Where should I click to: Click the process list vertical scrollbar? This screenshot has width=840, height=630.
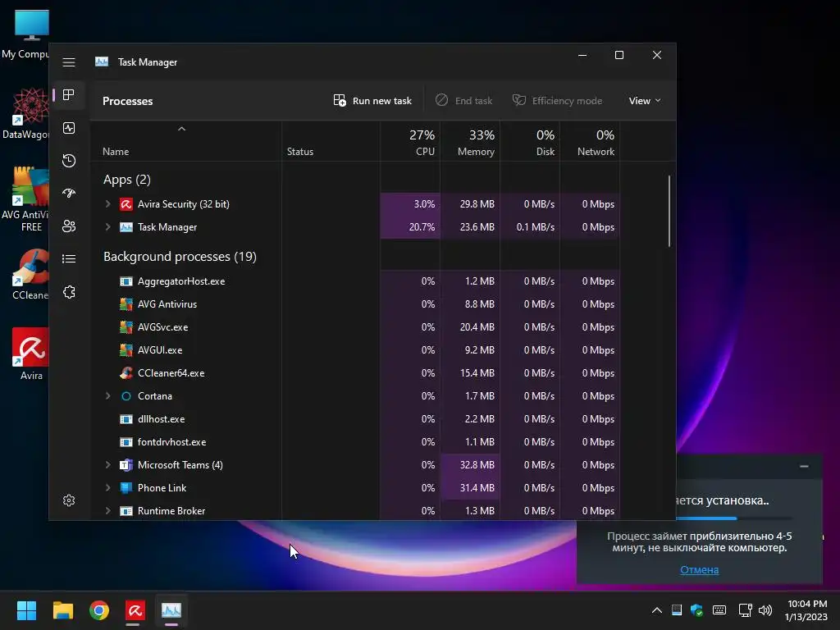[669, 211]
